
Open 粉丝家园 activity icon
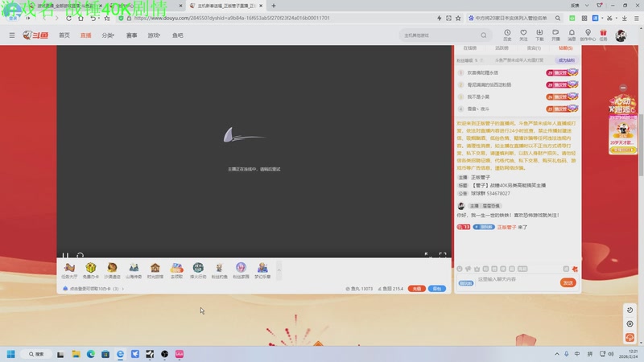(x=241, y=270)
